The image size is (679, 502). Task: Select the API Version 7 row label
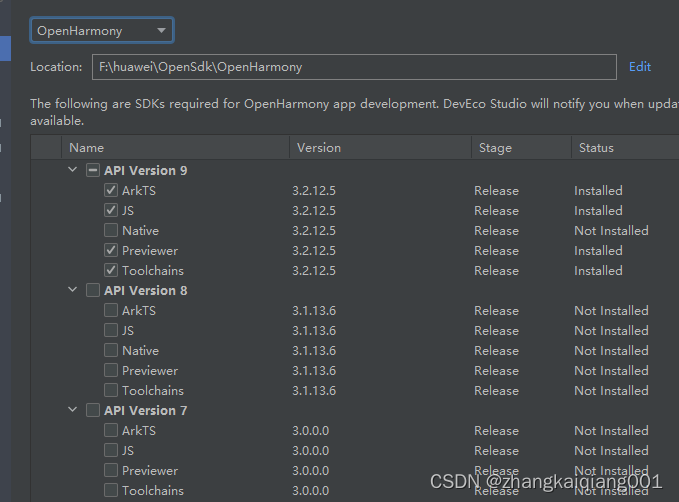coord(146,411)
